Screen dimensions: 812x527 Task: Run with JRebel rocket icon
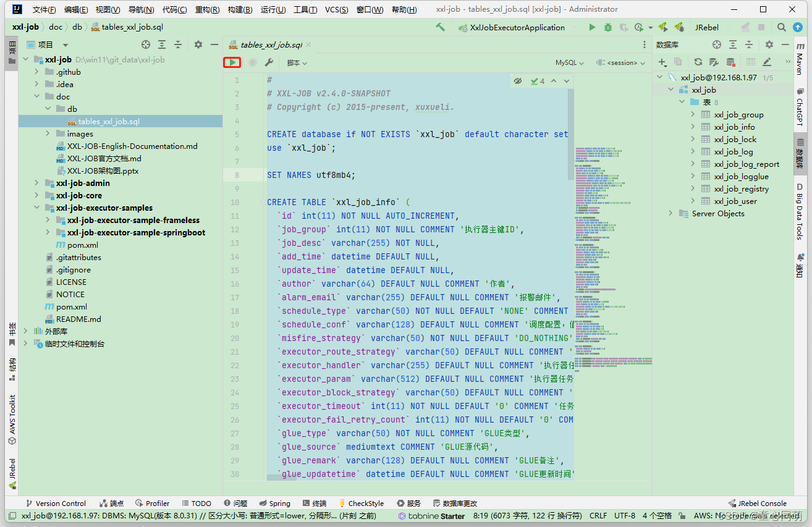tap(663, 27)
